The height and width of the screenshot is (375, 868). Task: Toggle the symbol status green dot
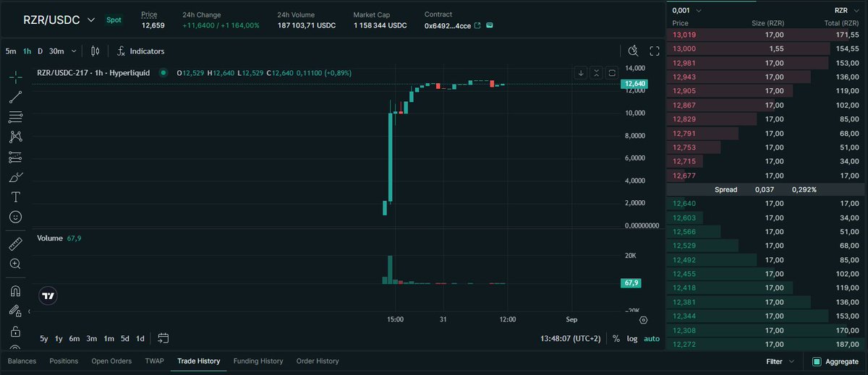pos(163,72)
